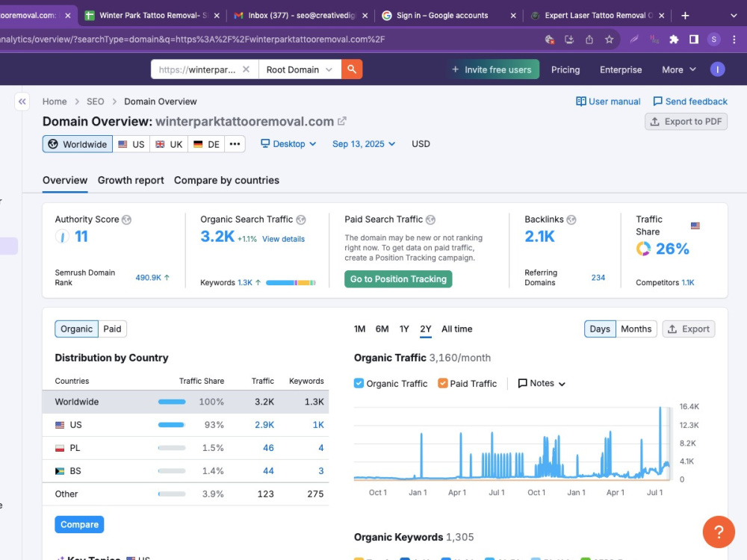The width and height of the screenshot is (747, 560).
Task: Bookmark page with star icon
Action: pyautogui.click(x=609, y=40)
